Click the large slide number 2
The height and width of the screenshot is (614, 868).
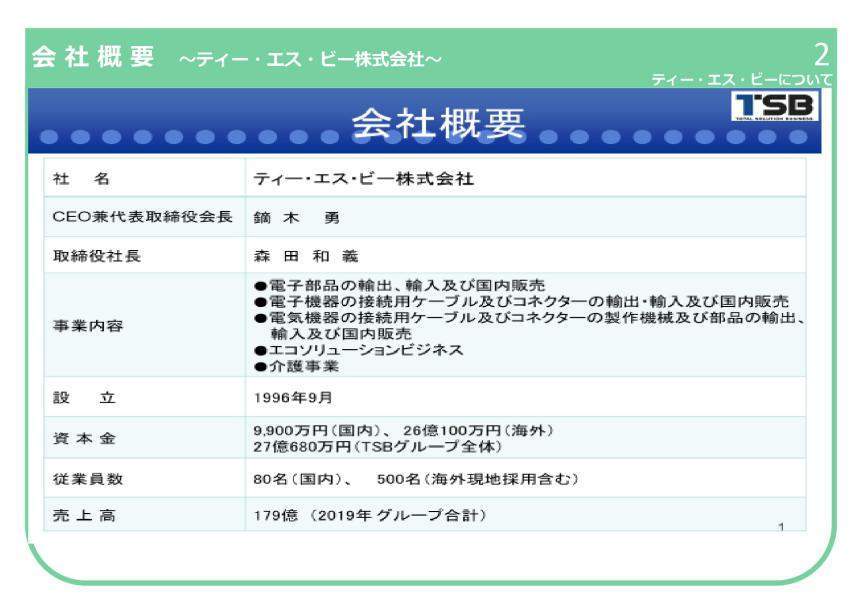[822, 54]
